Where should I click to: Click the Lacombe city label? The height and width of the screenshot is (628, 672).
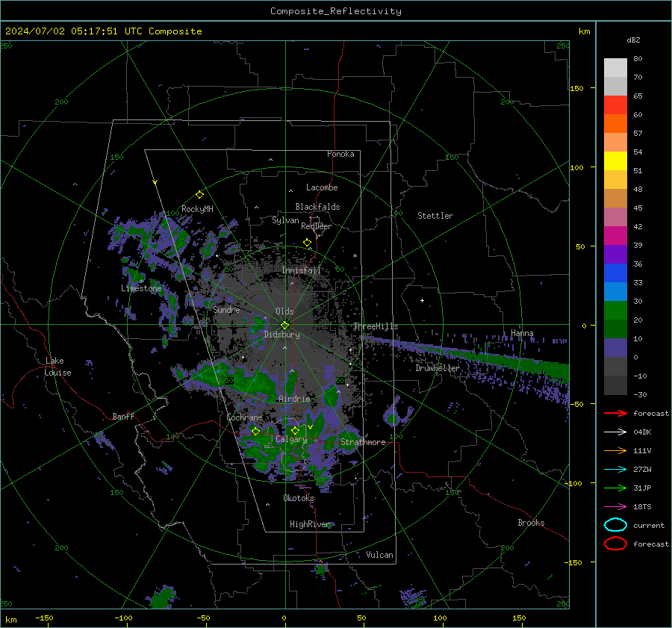coord(322,187)
